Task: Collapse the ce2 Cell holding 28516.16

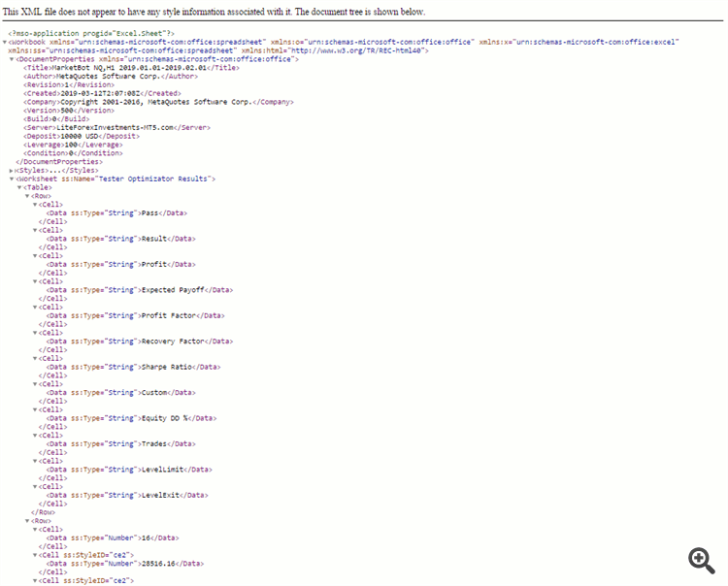Action: 35,555
